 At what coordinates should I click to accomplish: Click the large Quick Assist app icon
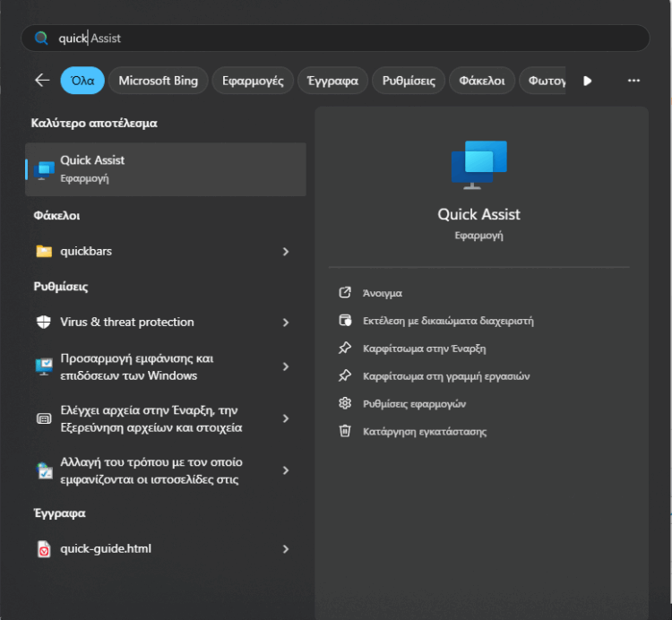[478, 165]
